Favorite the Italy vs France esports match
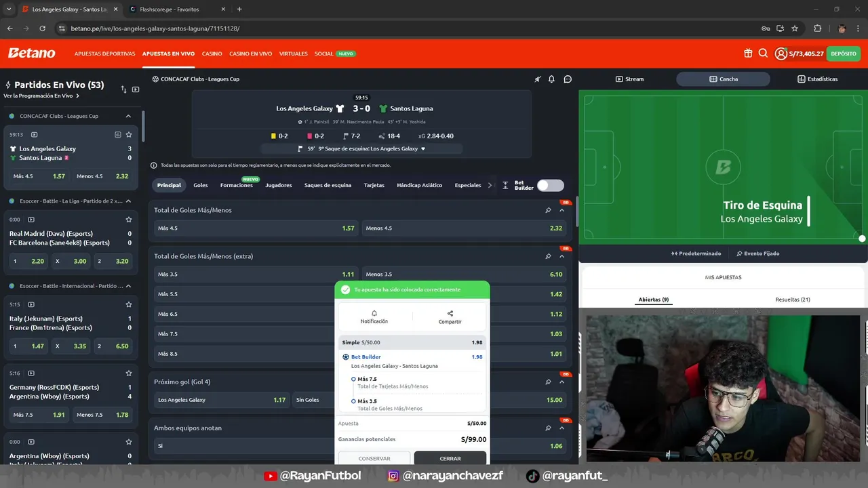This screenshot has height=488, width=868. 129,304
